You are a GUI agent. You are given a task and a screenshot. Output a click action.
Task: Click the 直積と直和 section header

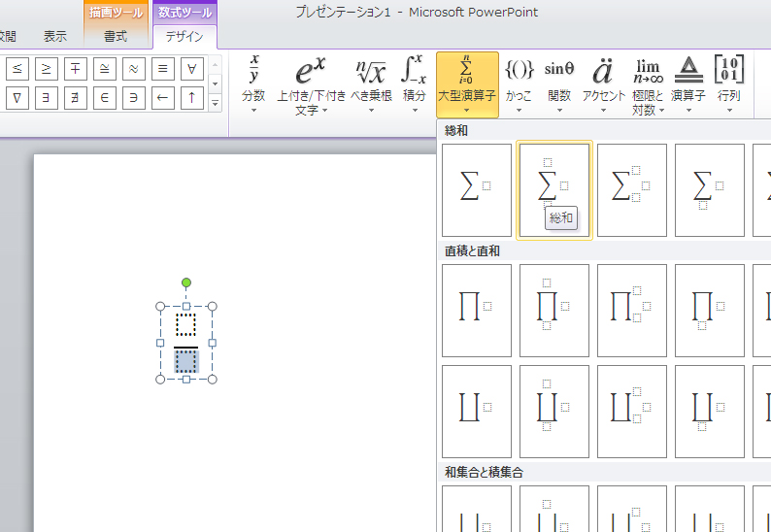pos(472,250)
